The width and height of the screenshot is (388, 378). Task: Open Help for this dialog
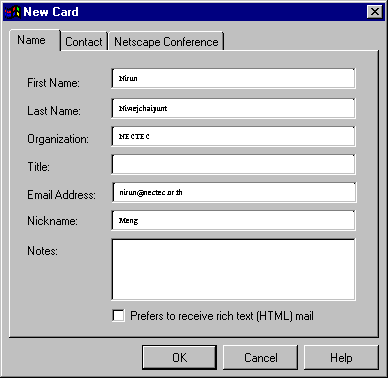coord(341,357)
